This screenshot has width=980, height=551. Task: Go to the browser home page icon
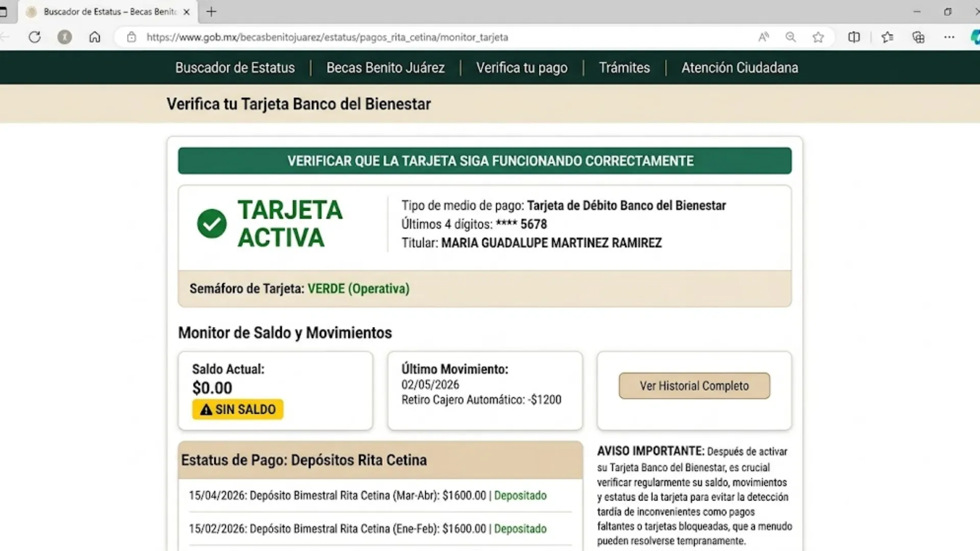94,37
